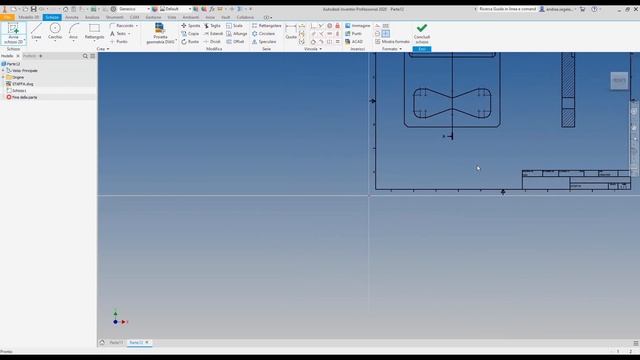Add a browser panel with plus
The height and width of the screenshot is (360, 640).
(40, 56)
